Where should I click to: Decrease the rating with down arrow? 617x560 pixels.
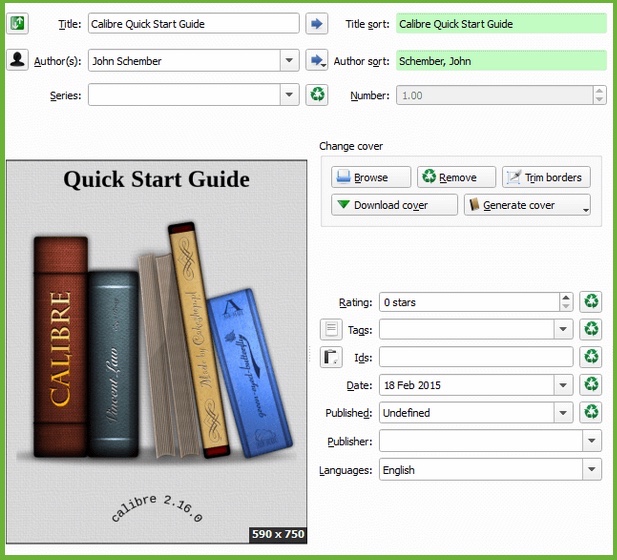coord(566,307)
